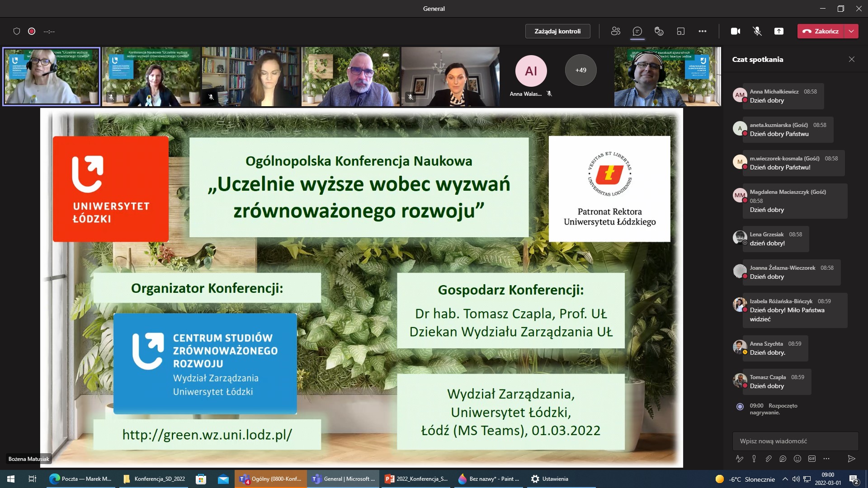Select the second green-background woman's video
This screenshot has height=488, width=868.
click(x=151, y=76)
